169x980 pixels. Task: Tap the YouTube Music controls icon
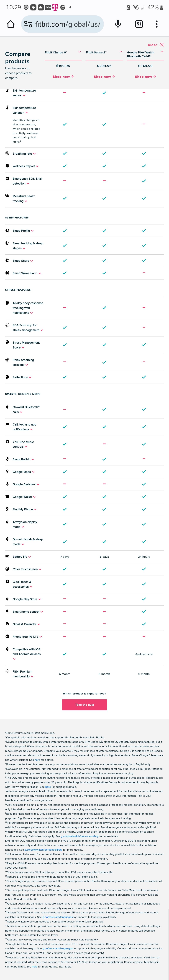coord(7,442)
